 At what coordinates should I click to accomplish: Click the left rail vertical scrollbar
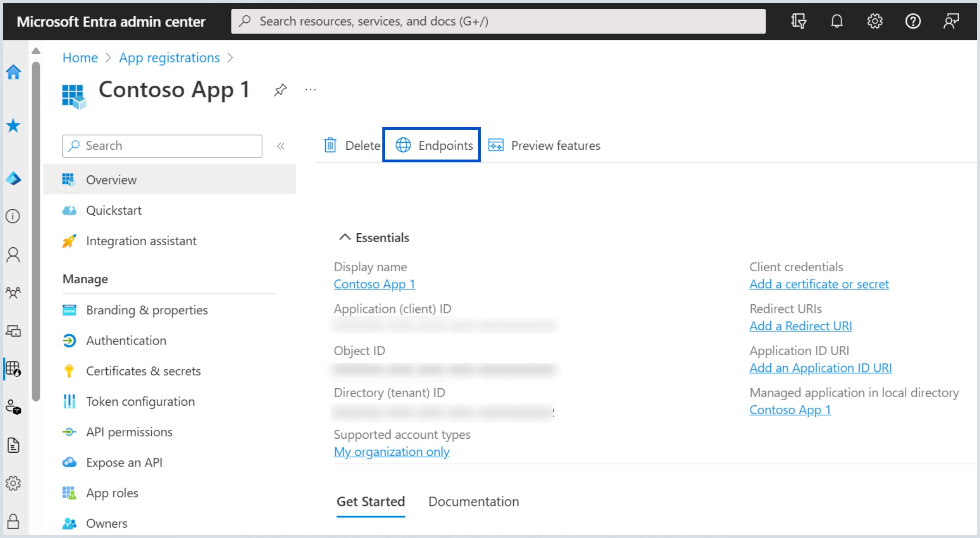click(x=36, y=232)
